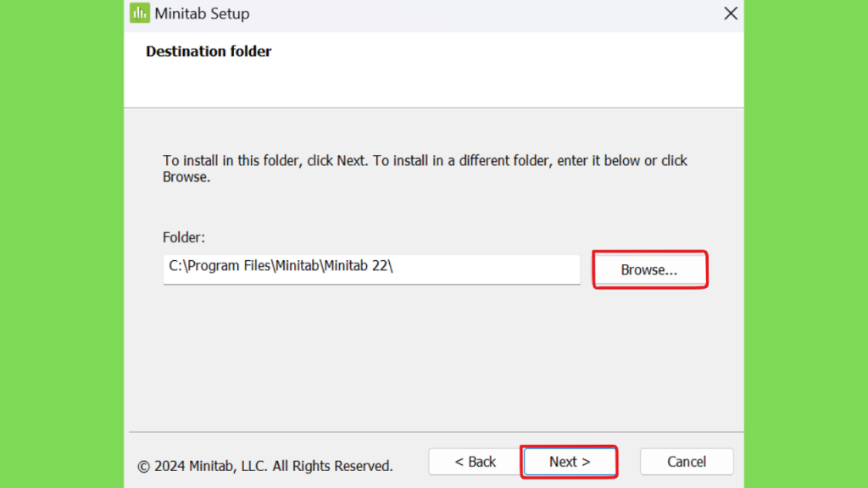
Task: Focus the Folder path input field
Action: click(x=371, y=269)
